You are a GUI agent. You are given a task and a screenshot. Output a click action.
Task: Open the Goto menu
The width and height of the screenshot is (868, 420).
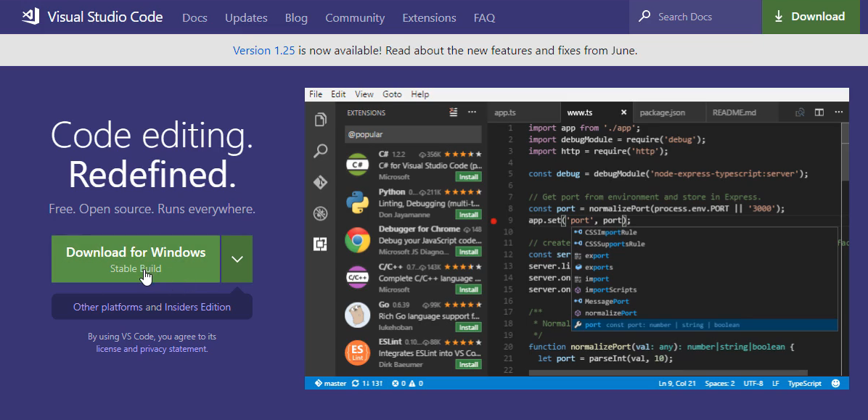[x=392, y=94]
